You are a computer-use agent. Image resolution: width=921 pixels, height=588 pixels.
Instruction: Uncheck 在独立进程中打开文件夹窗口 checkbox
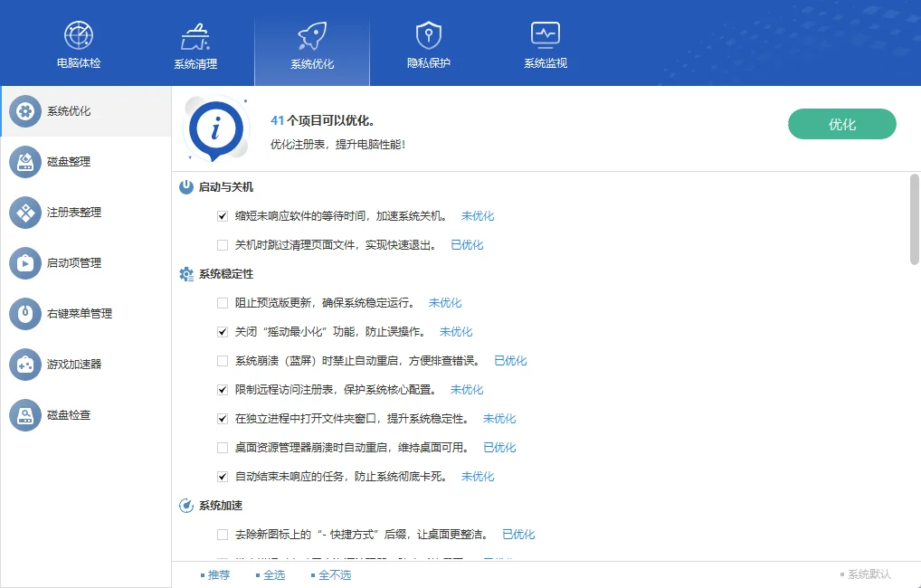[x=222, y=419]
